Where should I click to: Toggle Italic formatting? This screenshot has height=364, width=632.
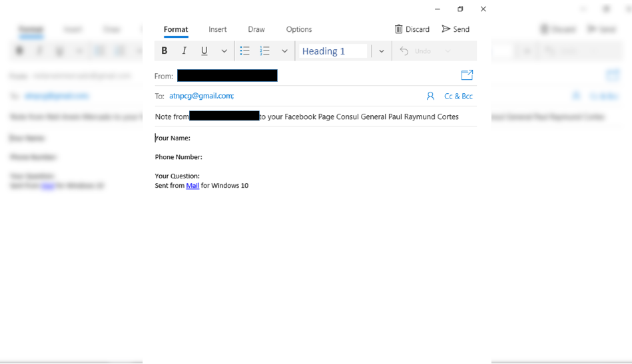pos(184,51)
